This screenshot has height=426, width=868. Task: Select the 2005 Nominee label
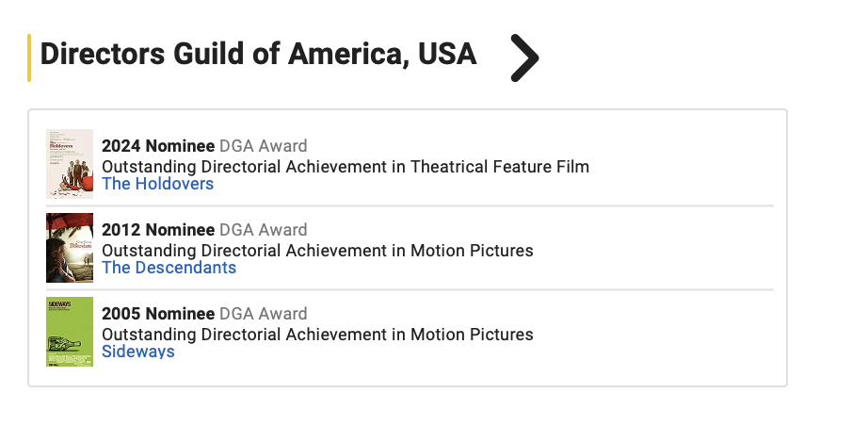point(157,314)
